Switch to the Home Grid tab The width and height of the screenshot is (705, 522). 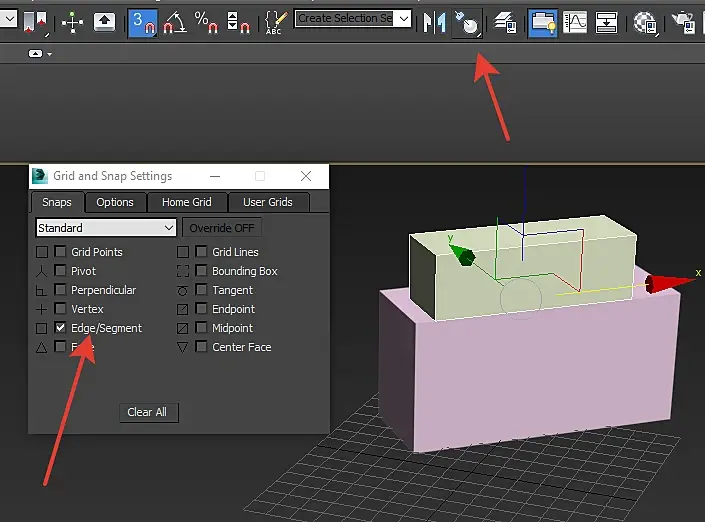(187, 202)
